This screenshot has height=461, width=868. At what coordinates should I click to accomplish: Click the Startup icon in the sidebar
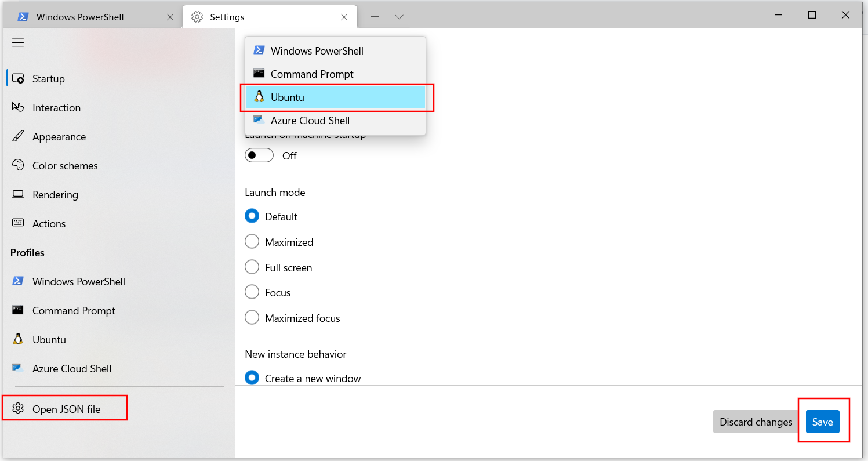click(18, 78)
